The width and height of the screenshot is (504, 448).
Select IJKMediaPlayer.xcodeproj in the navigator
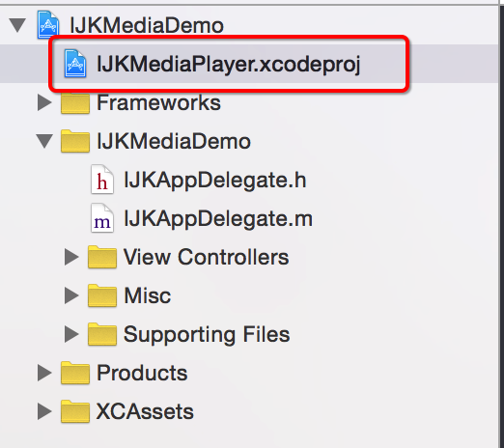[228, 64]
